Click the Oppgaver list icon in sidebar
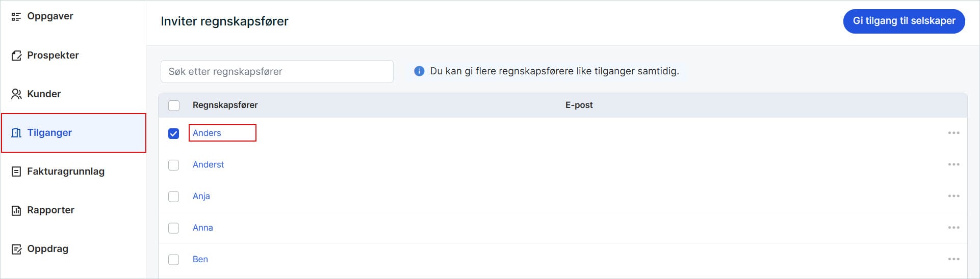This screenshot has width=980, height=279. pos(16,17)
